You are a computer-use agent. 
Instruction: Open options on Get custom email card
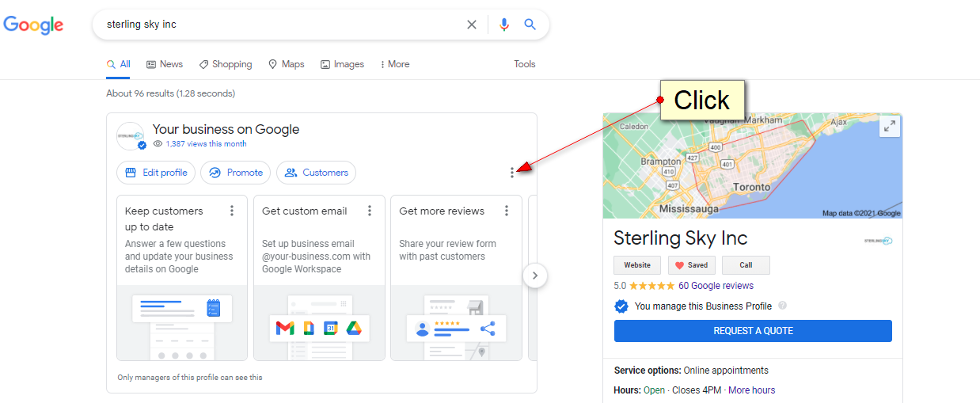370,211
